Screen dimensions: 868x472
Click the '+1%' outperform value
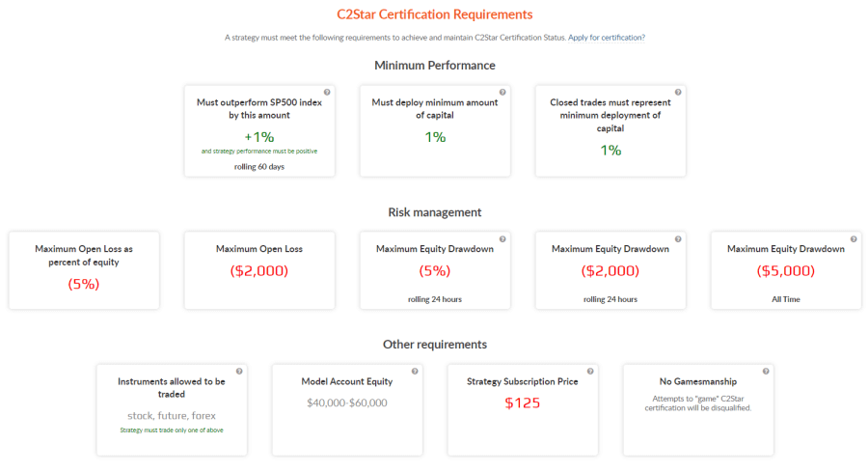[x=259, y=137]
